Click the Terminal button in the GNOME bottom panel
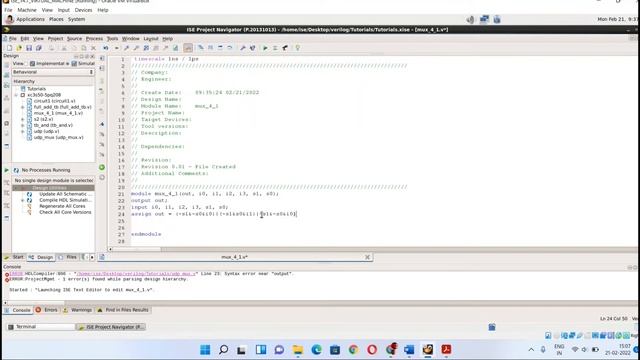Image resolution: width=640 pixels, height=360 pixels. tap(41, 327)
